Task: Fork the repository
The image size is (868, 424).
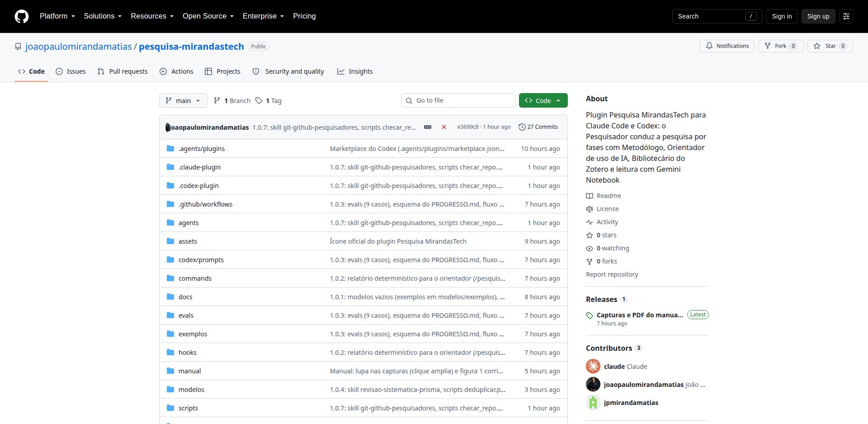Action: pyautogui.click(x=781, y=46)
